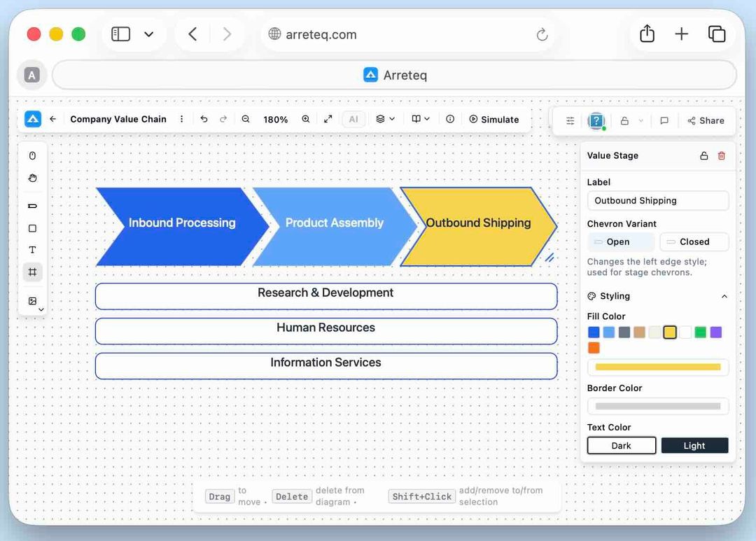Screen dimensions: 756x541
Task: Select the Grid tool in the toolbar
Action: coord(33,272)
